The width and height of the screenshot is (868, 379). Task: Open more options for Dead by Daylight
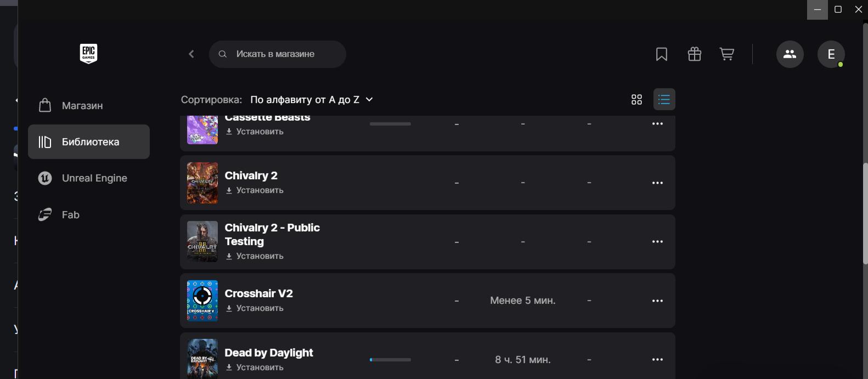[657, 359]
